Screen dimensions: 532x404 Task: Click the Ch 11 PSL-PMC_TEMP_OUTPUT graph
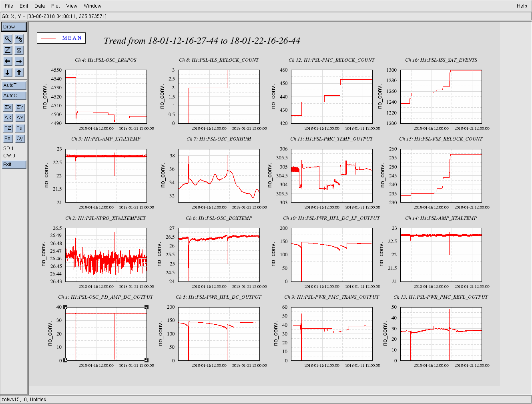[332, 176]
